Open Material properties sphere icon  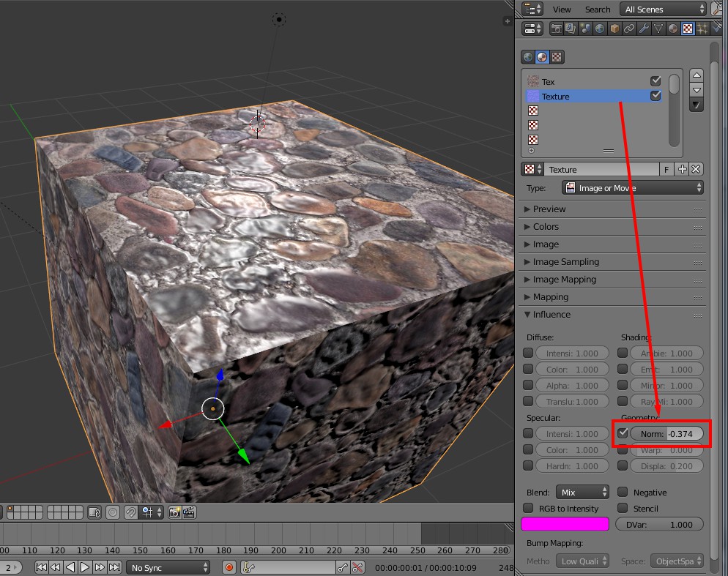(x=673, y=29)
